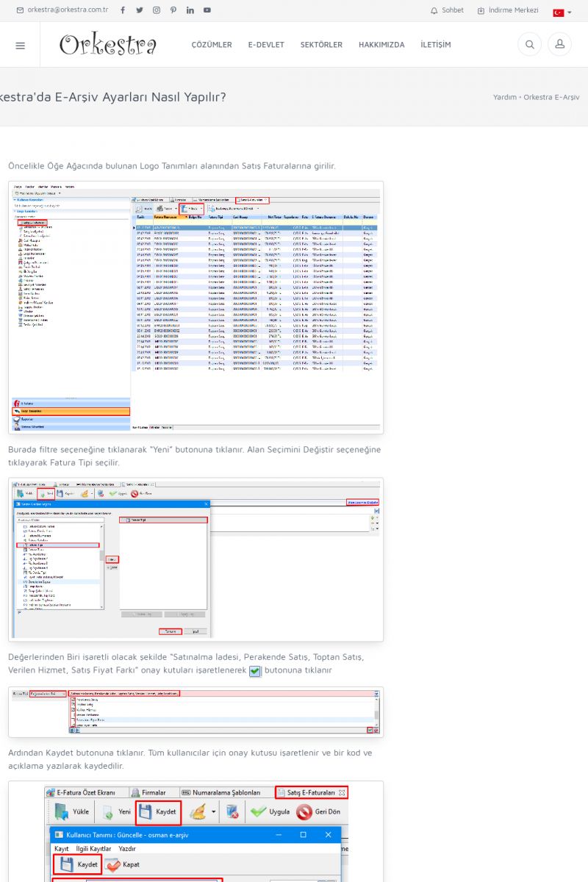Open the Twitter social icon

click(139, 10)
